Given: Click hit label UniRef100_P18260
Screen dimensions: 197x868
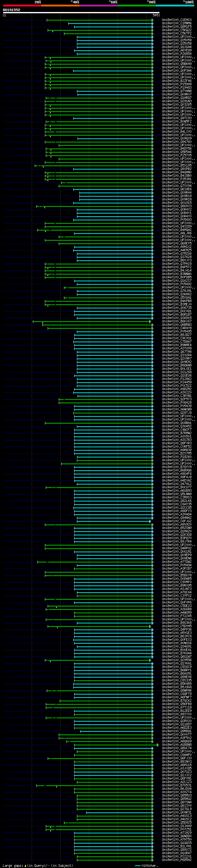Looking at the screenshot, I should coord(176,457).
